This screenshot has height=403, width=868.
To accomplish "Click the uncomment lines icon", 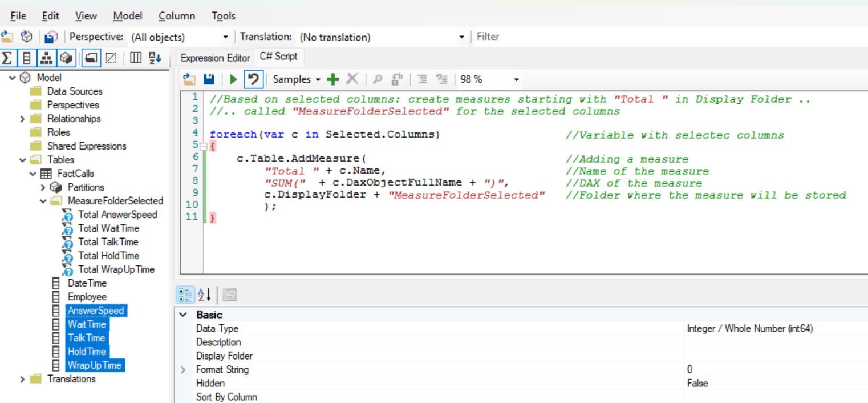I will 442,79.
